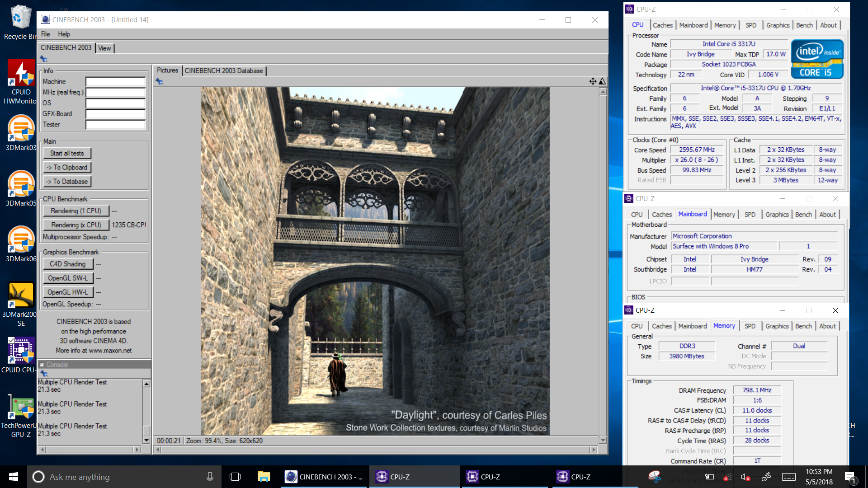This screenshot has width=868, height=488.
Task: Click the OS input field
Action: [x=116, y=103]
